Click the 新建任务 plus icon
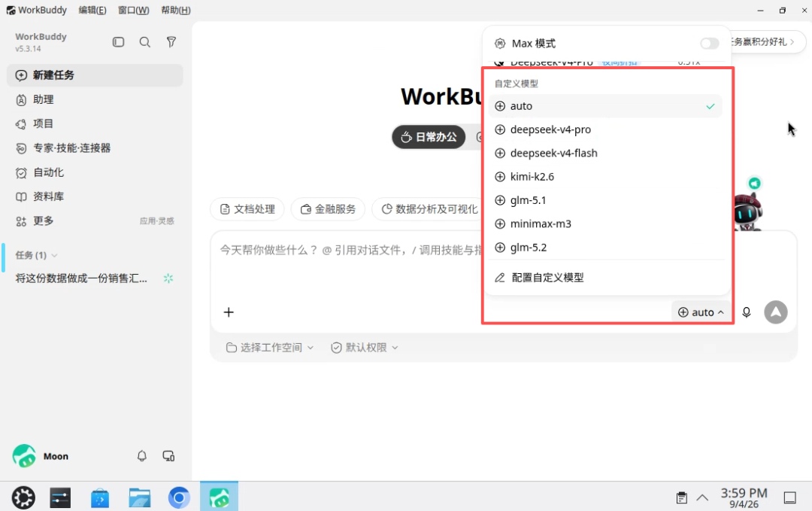Viewport: 812px width, 511px height. [21, 75]
